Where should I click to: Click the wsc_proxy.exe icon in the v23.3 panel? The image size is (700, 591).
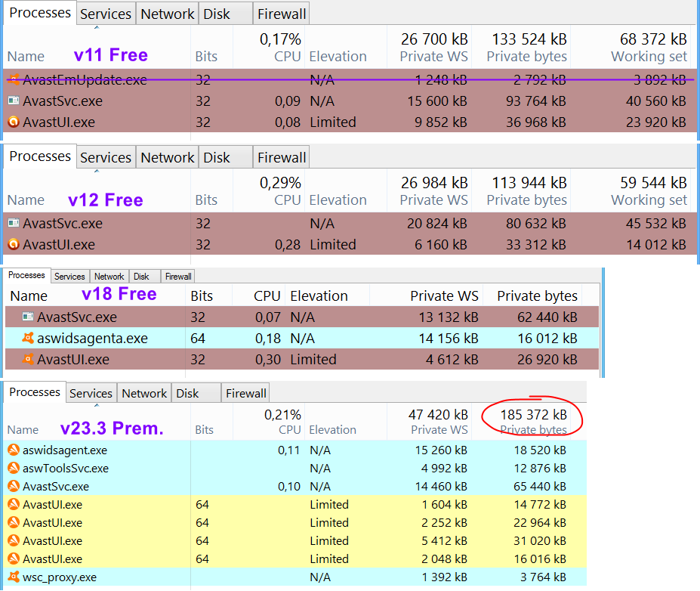pyautogui.click(x=14, y=577)
